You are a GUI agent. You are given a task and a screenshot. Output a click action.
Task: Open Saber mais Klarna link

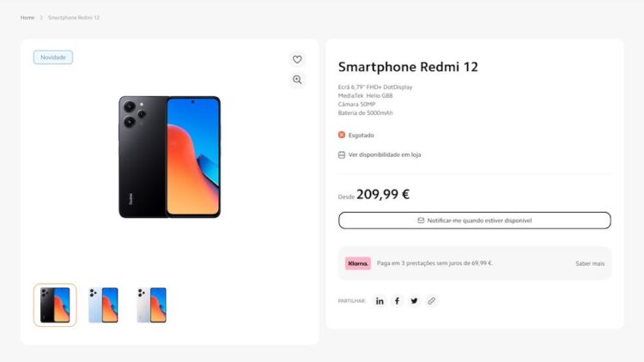[590, 263]
